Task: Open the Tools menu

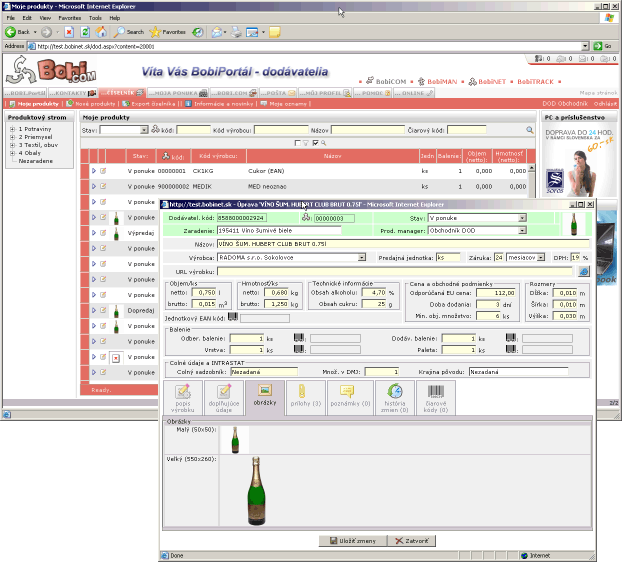Action: pyautogui.click(x=95, y=18)
